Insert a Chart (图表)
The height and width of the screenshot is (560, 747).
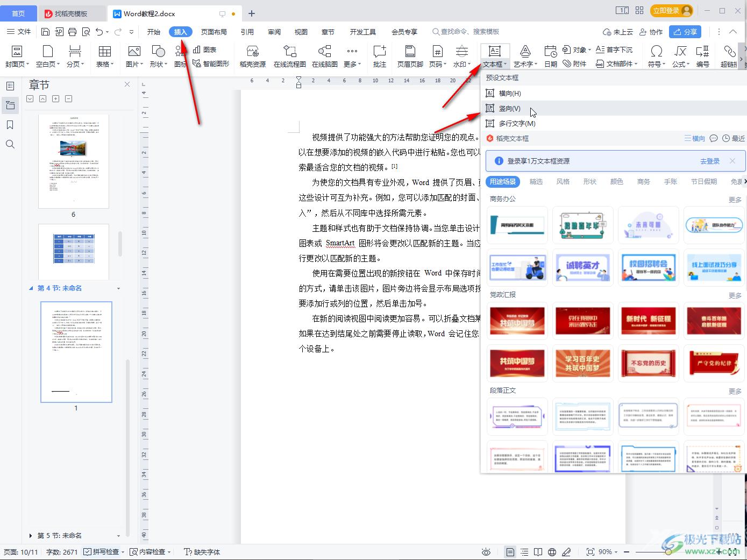(x=205, y=49)
